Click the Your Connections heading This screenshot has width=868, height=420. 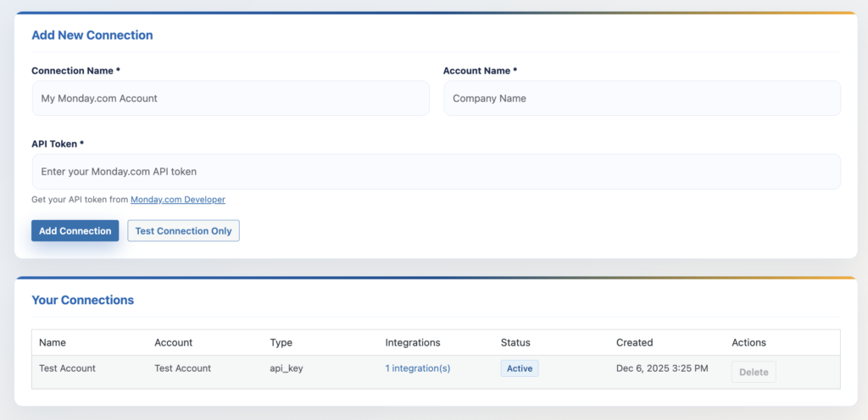[82, 300]
